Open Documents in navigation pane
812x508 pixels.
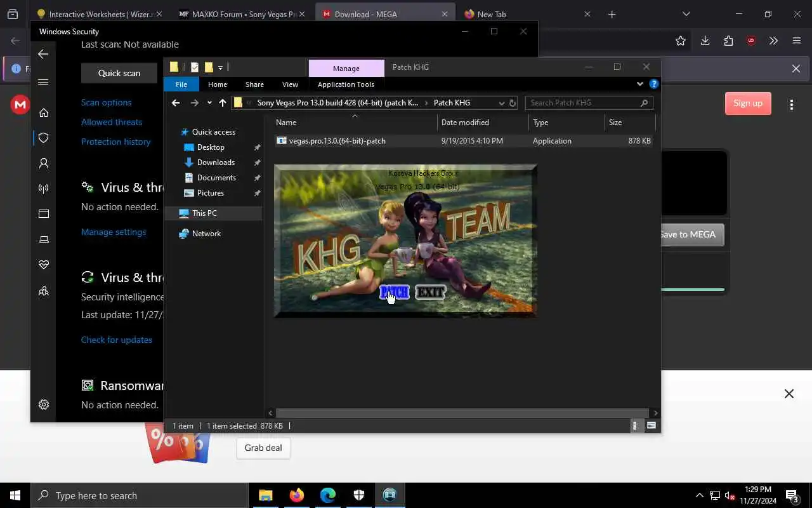[x=216, y=178]
